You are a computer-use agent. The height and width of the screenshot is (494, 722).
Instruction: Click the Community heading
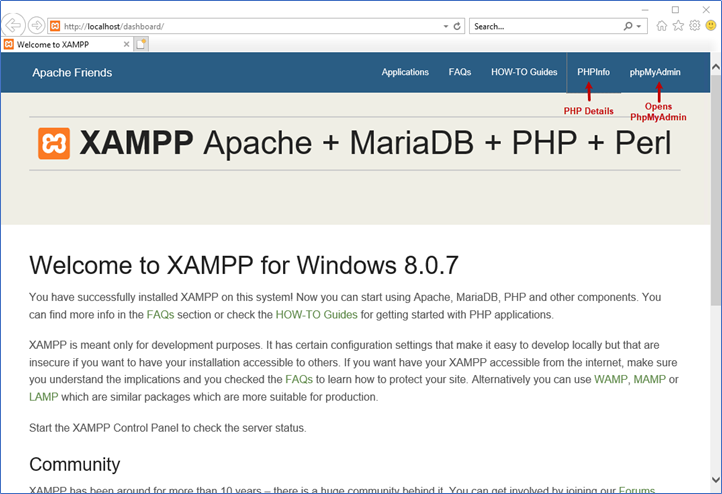(75, 465)
